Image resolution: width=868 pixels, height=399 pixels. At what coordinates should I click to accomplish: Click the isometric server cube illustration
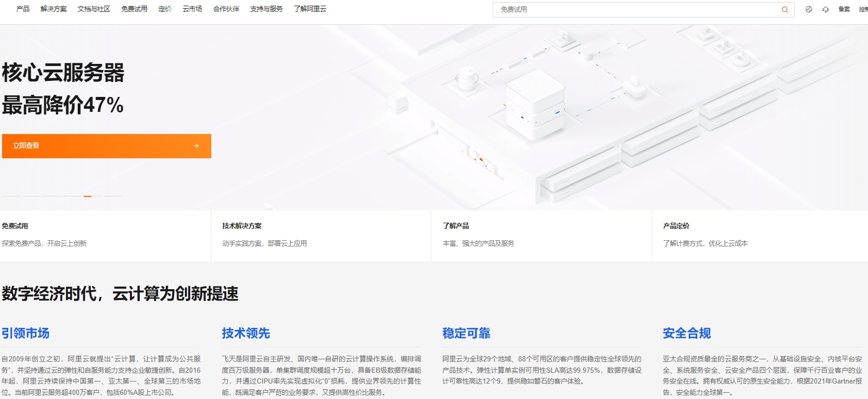click(535, 104)
